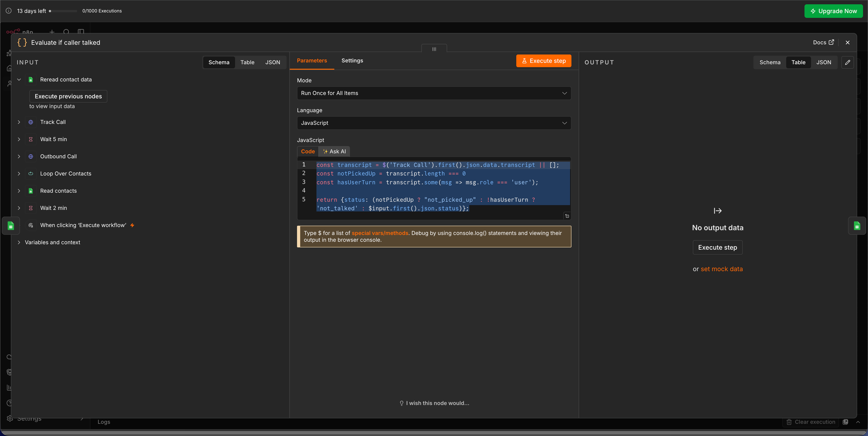Click the manual trigger cursor icon
This screenshot has width=868, height=436.
click(x=31, y=225)
